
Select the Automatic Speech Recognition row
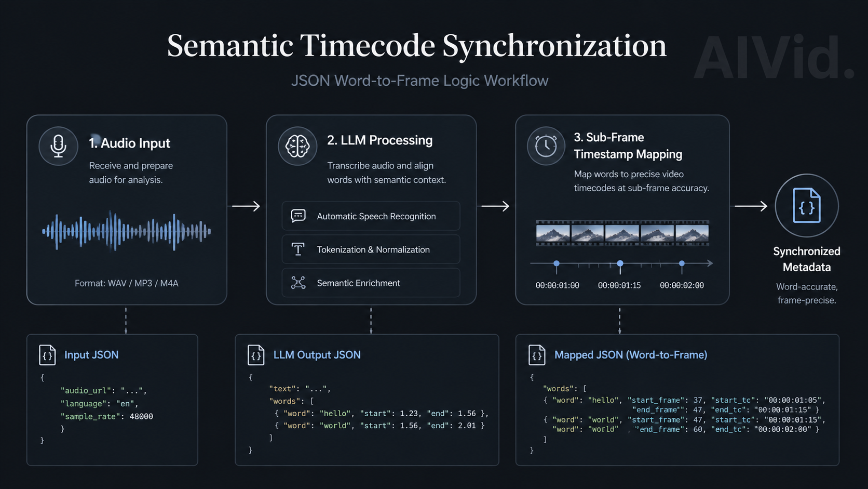coord(371,216)
